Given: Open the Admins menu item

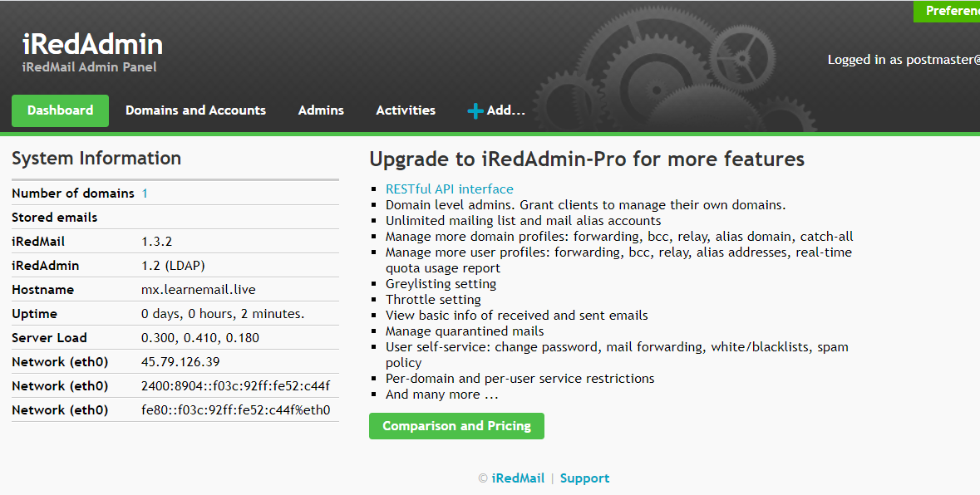Looking at the screenshot, I should coord(321,110).
